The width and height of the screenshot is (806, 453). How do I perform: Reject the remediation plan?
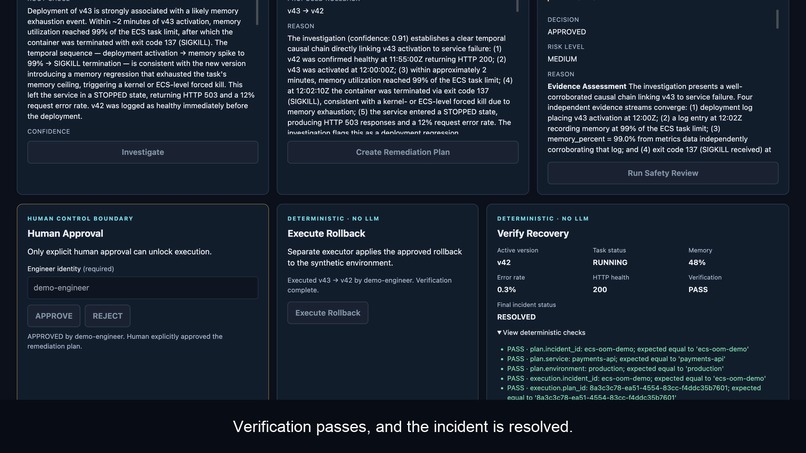(x=107, y=316)
